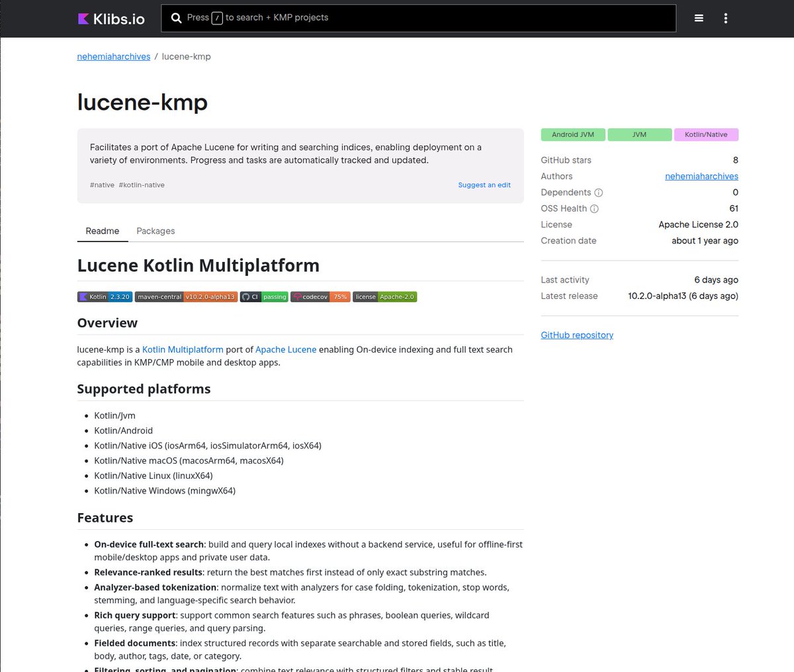
Task: Click the Kotlin/Native macOS list item
Action: click(x=189, y=461)
